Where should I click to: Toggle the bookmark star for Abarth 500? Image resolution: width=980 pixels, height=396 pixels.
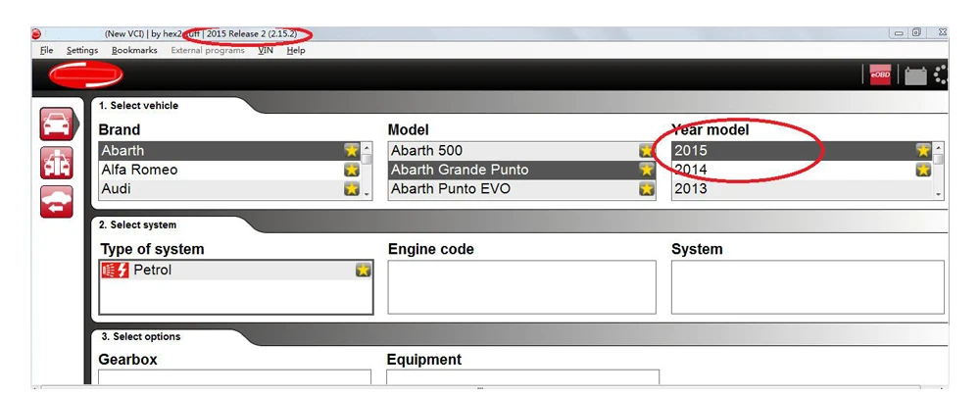(x=646, y=150)
